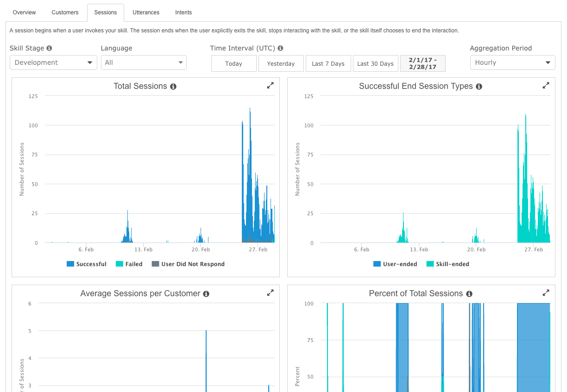Viewport: 567px width, 392px height.
Task: Open Aggregation Period Hourly dropdown
Action: pos(512,62)
